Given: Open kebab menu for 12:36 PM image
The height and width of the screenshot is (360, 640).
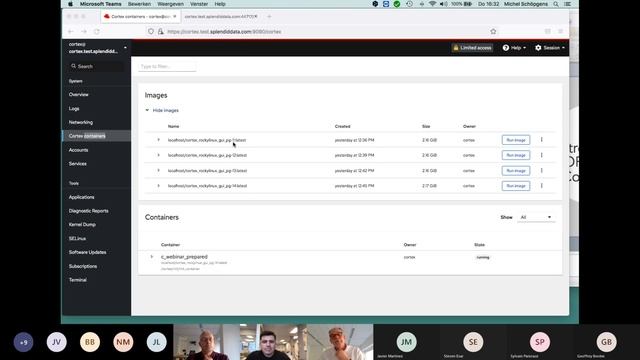Looking at the screenshot, I should [x=542, y=140].
